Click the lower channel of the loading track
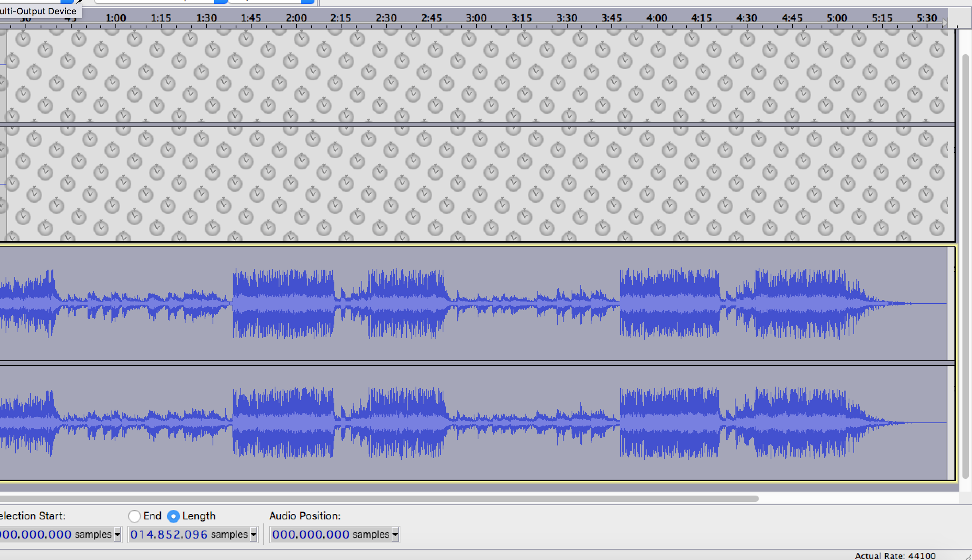The image size is (972, 560). tap(478, 184)
